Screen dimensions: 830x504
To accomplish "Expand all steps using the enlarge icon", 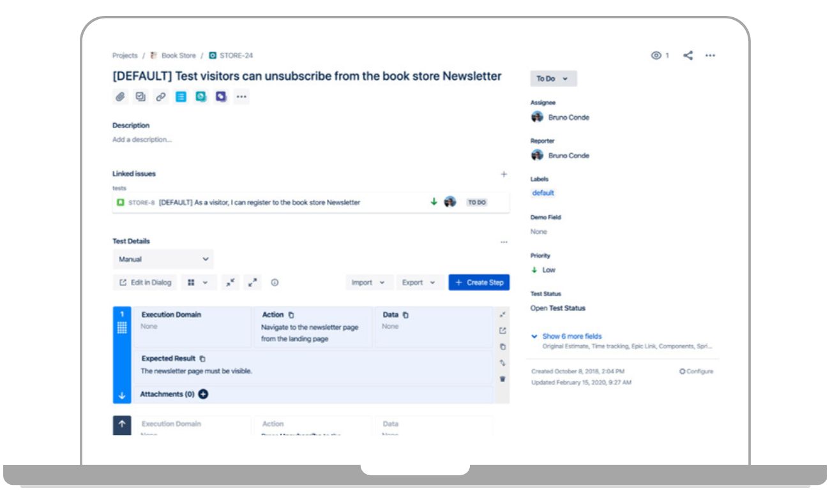I will 253,281.
